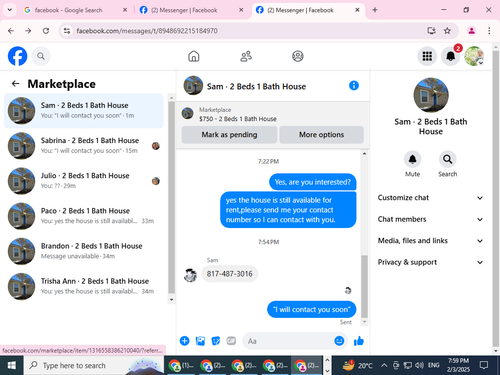Open more actions plus icon in composer
Screen dimensions: 500x375
coord(184,341)
